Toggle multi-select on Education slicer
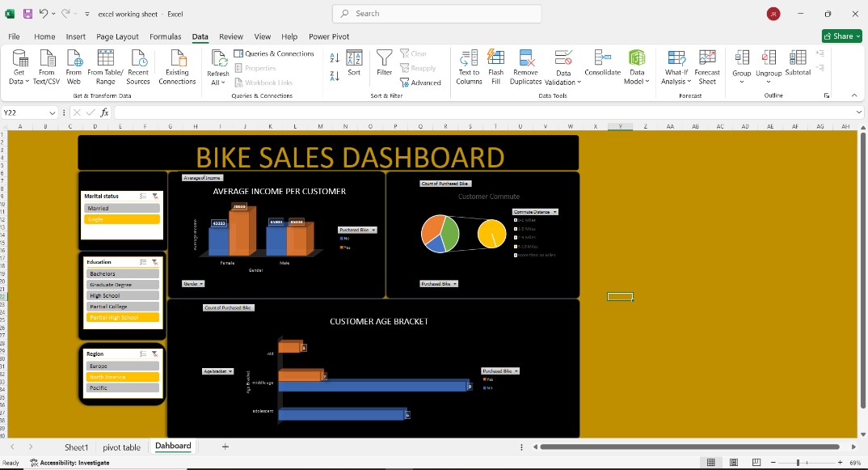The height and width of the screenshot is (470, 868). (143, 262)
